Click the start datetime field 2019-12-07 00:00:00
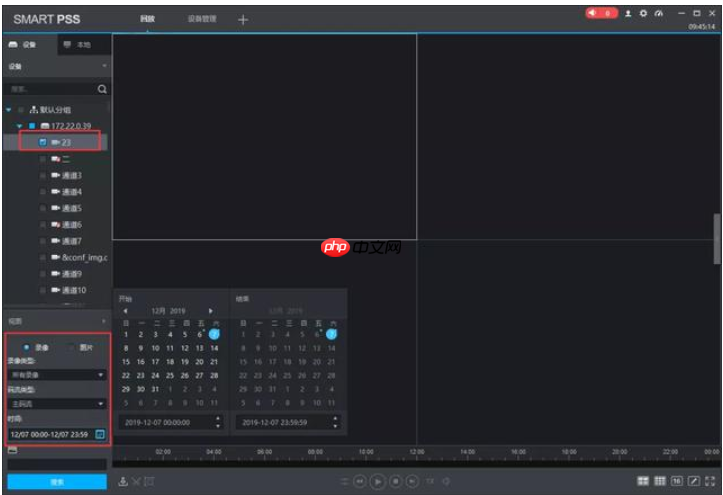This screenshot has width=723, height=495. (166, 422)
